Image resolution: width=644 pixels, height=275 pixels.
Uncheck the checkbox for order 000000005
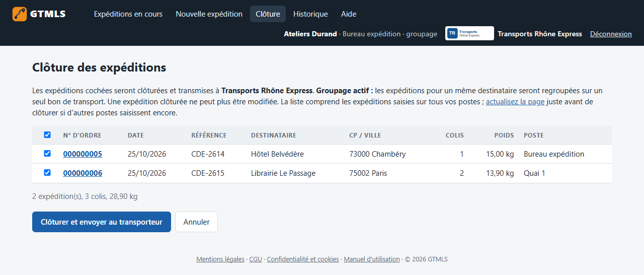click(x=47, y=154)
